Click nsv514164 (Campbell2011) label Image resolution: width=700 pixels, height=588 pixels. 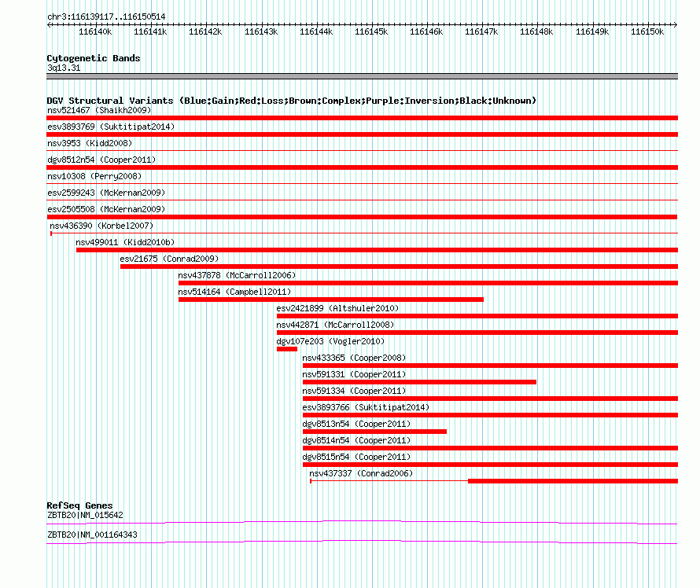234,292
